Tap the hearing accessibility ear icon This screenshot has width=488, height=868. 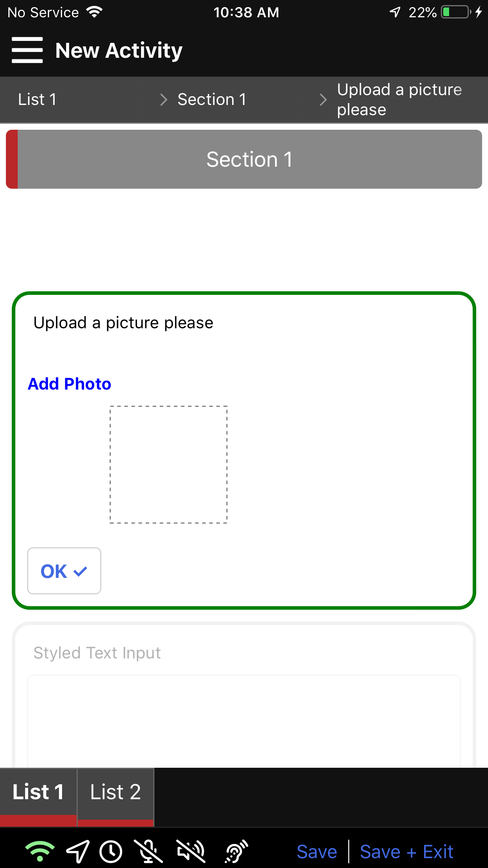click(x=236, y=851)
